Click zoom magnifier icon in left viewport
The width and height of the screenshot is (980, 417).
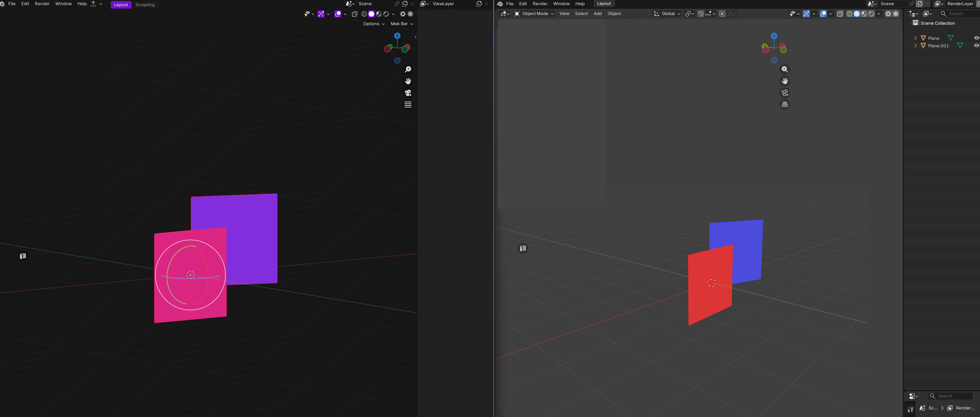click(408, 69)
